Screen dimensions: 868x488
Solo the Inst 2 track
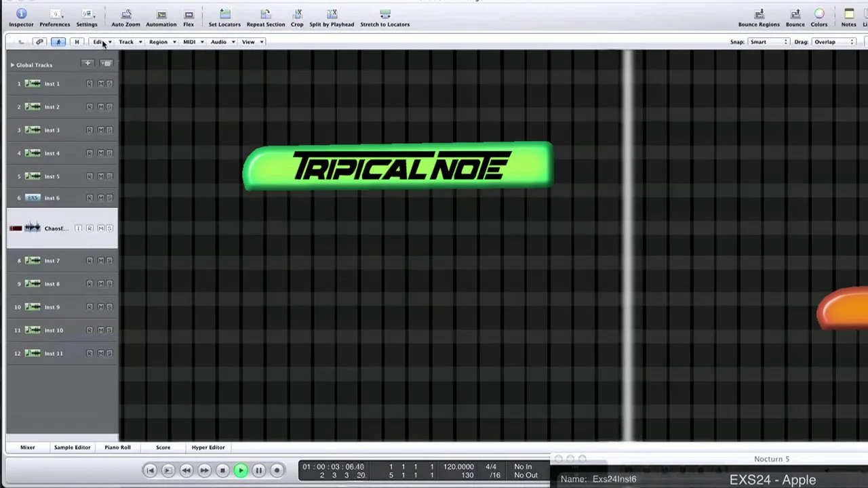pyautogui.click(x=109, y=106)
